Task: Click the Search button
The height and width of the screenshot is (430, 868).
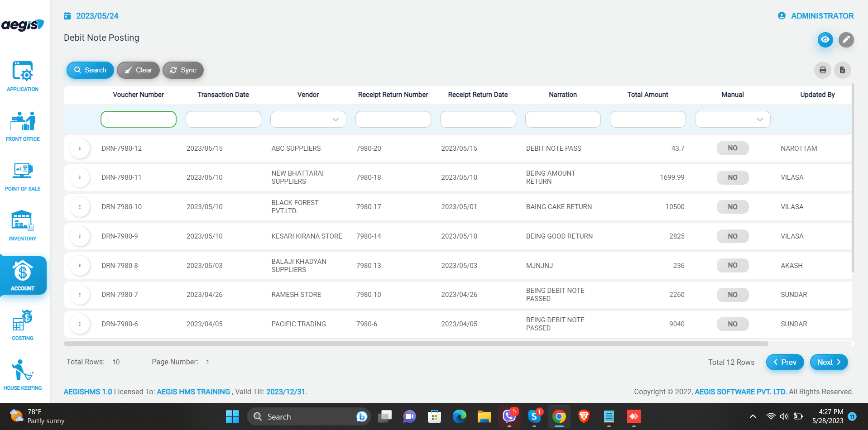Action: pos(90,70)
